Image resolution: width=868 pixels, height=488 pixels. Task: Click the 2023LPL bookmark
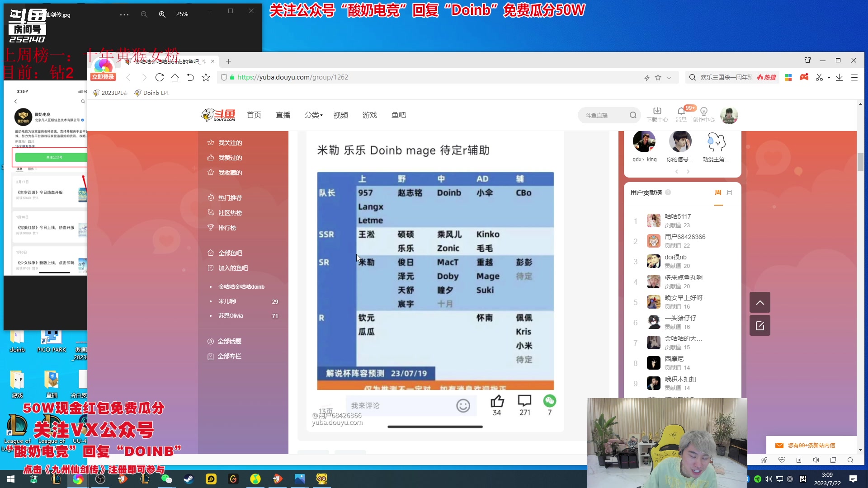pos(110,93)
